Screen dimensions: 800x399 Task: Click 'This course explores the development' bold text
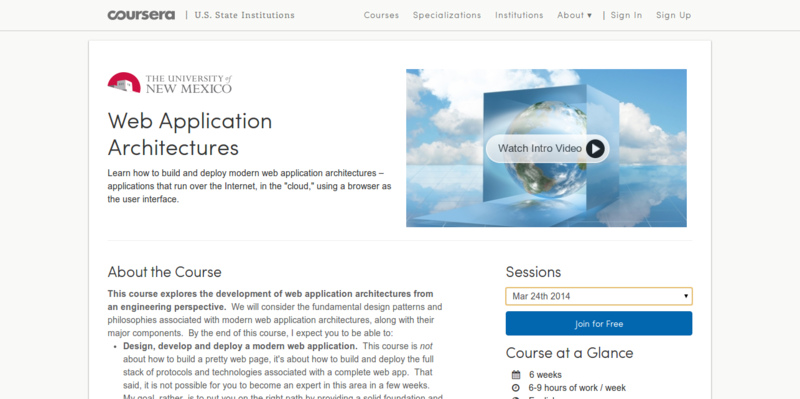coord(270,300)
